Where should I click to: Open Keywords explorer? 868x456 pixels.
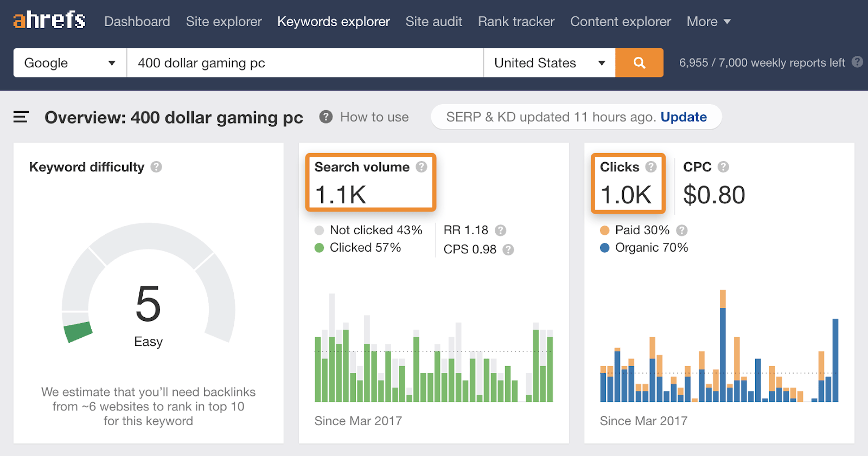[334, 22]
